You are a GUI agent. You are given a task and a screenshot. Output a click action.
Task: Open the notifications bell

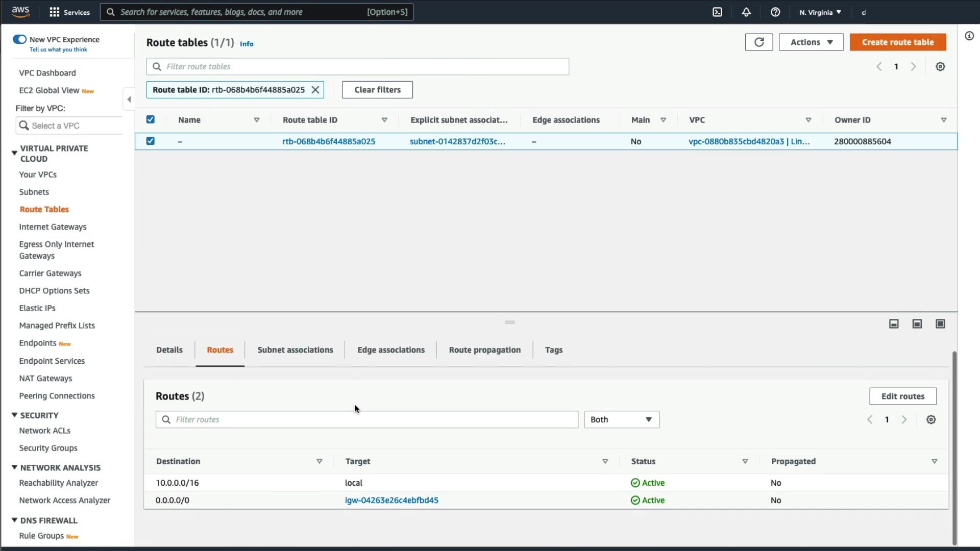(x=746, y=12)
